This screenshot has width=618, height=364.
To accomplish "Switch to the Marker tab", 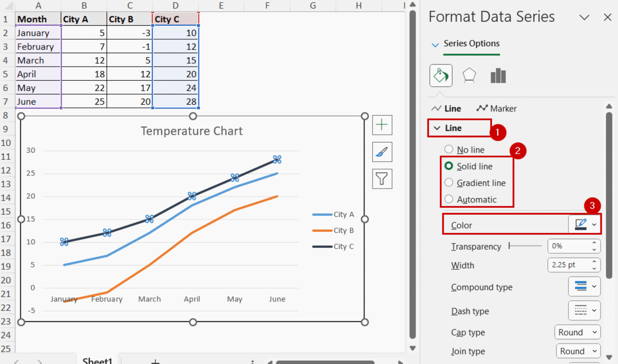I will coord(497,109).
